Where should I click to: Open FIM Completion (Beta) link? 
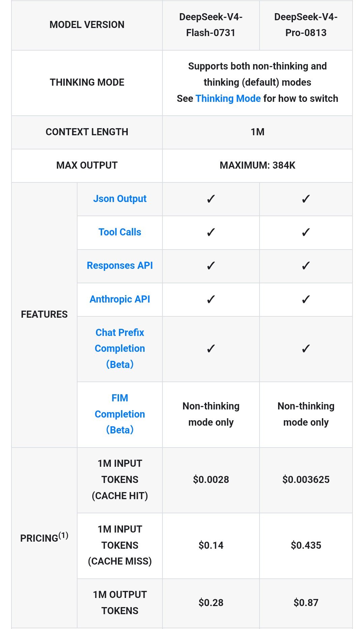[120, 414]
